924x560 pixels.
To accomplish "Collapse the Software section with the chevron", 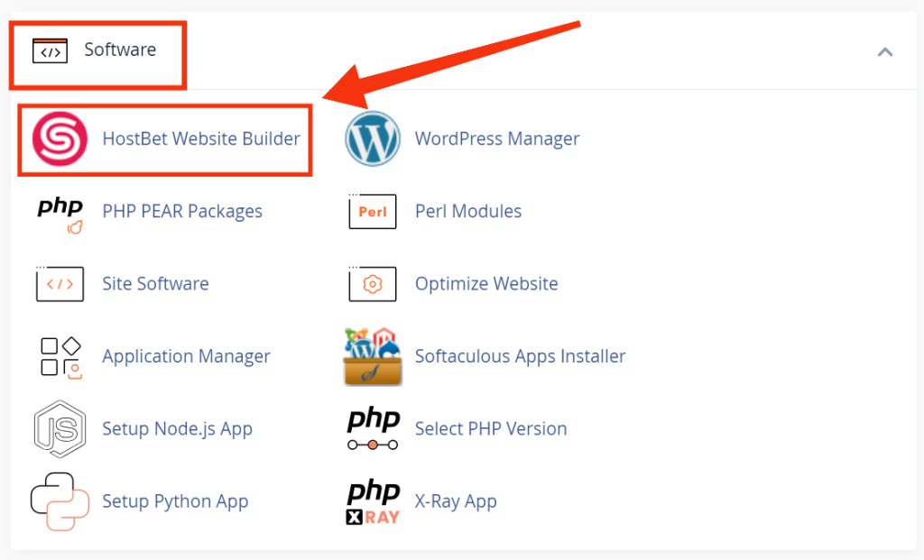I will [885, 52].
